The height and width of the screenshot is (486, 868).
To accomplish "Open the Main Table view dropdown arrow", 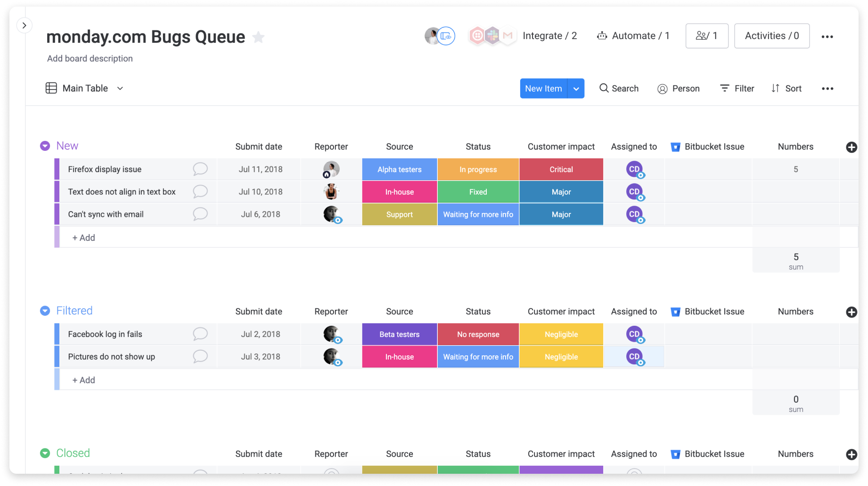I will [120, 88].
